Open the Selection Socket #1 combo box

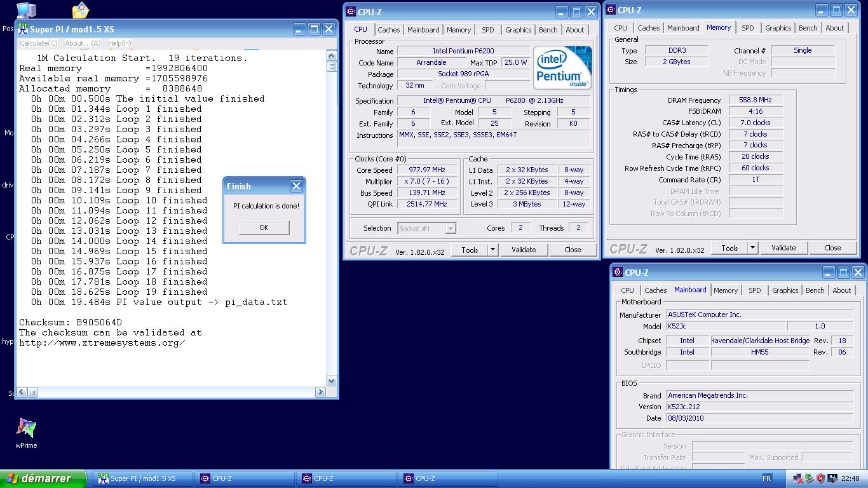[426, 228]
